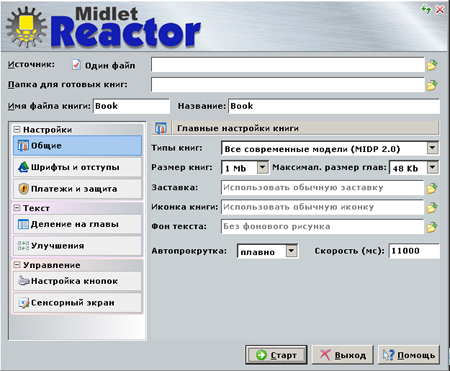Screen dimensions: 450x371
Task: Open the Улучшения page
Action: 77,246
